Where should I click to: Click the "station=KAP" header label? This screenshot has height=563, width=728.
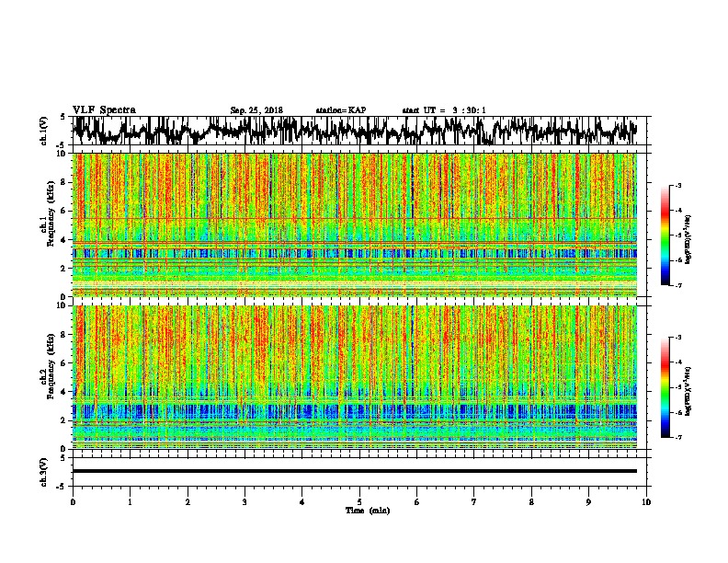pos(341,110)
